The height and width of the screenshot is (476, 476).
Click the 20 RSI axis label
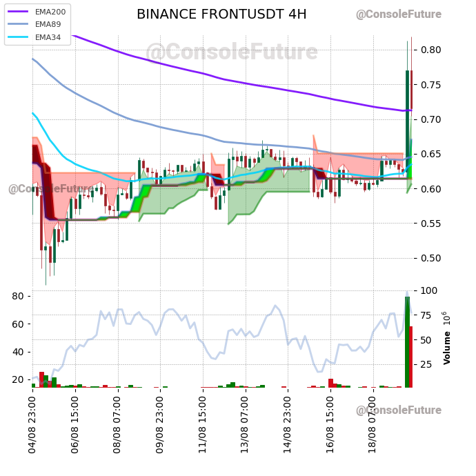(18, 379)
